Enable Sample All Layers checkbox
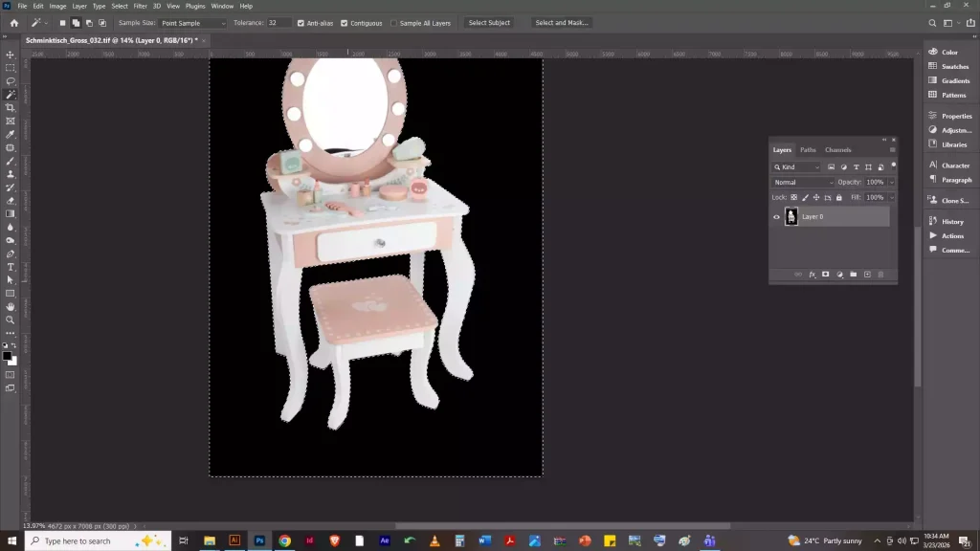Image resolution: width=980 pixels, height=551 pixels. point(393,23)
